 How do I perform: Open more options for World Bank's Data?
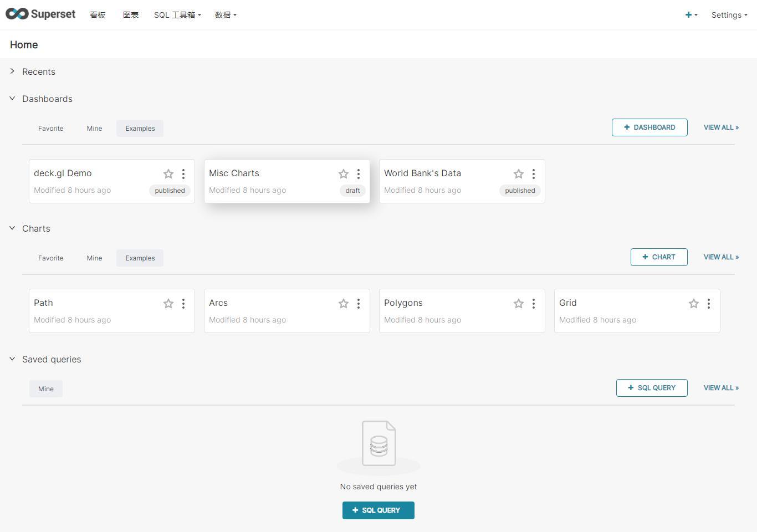pos(534,174)
